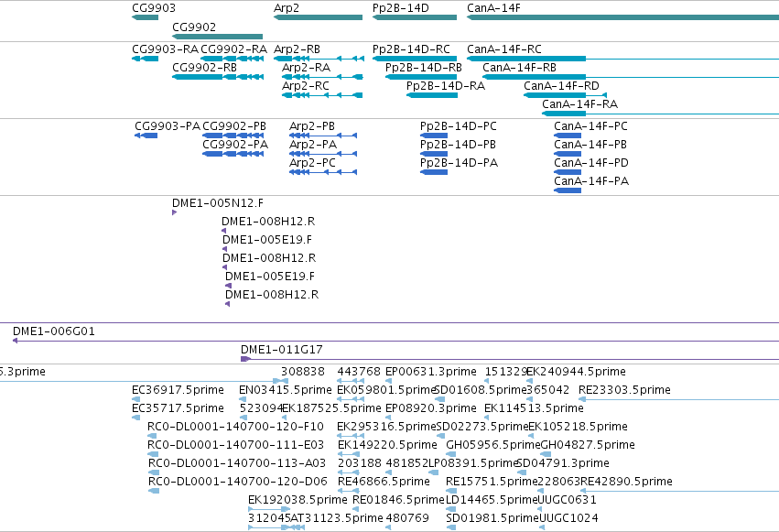
Task: Click the Arp2 gene glyph
Action: (318, 17)
